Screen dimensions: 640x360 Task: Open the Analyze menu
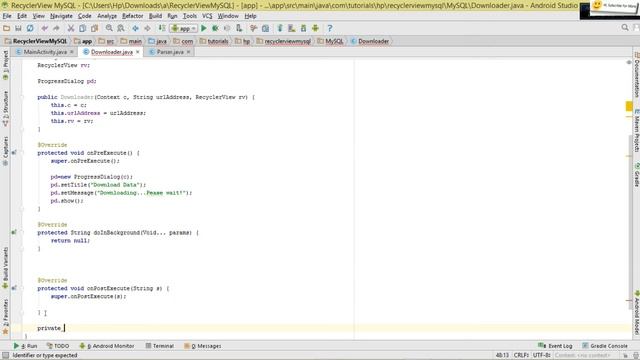[107, 16]
